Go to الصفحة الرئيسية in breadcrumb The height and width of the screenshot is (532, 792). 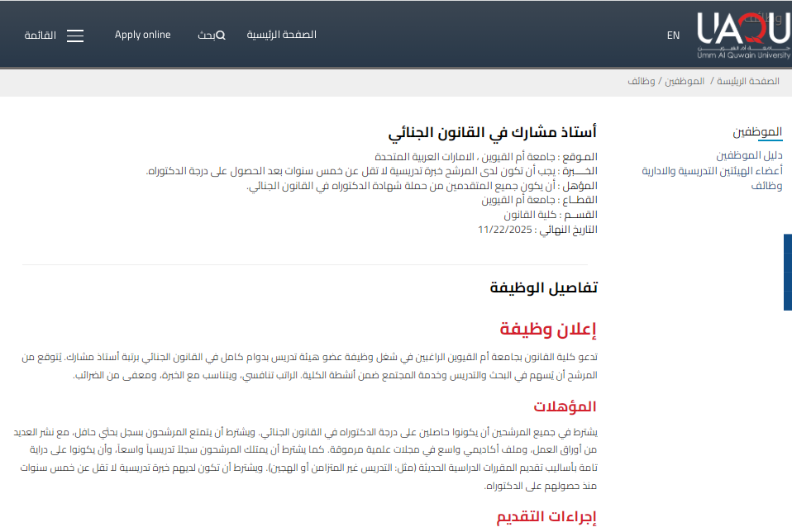point(748,82)
